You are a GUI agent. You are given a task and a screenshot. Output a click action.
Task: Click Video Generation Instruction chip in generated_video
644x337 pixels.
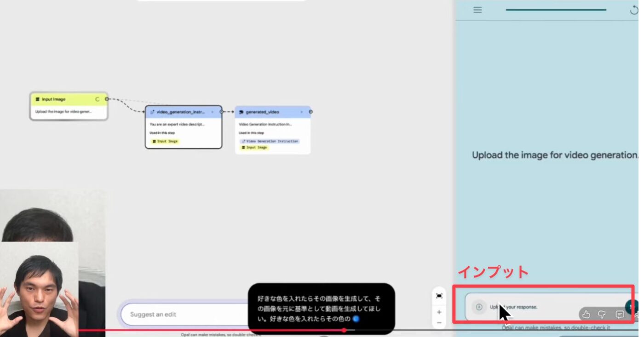tap(270, 141)
